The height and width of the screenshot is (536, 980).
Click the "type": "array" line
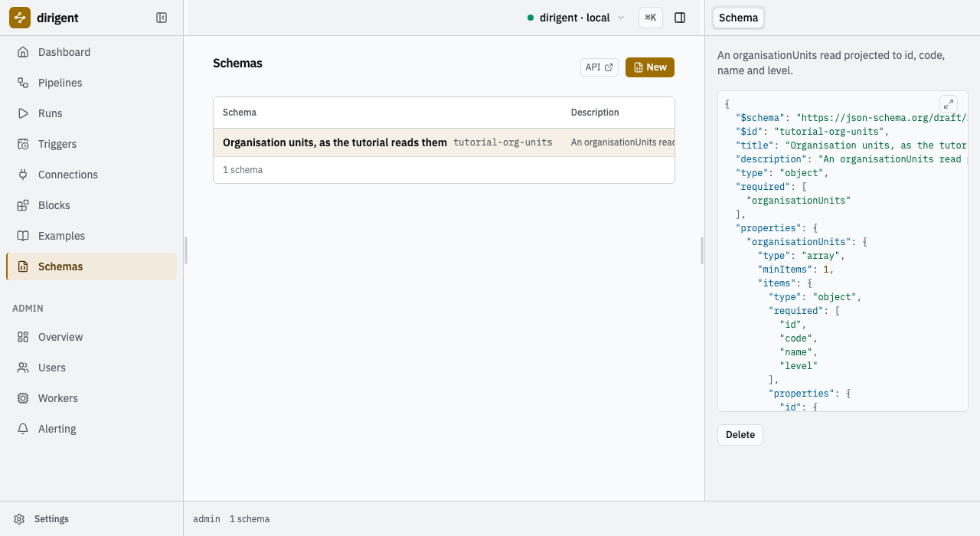[801, 256]
